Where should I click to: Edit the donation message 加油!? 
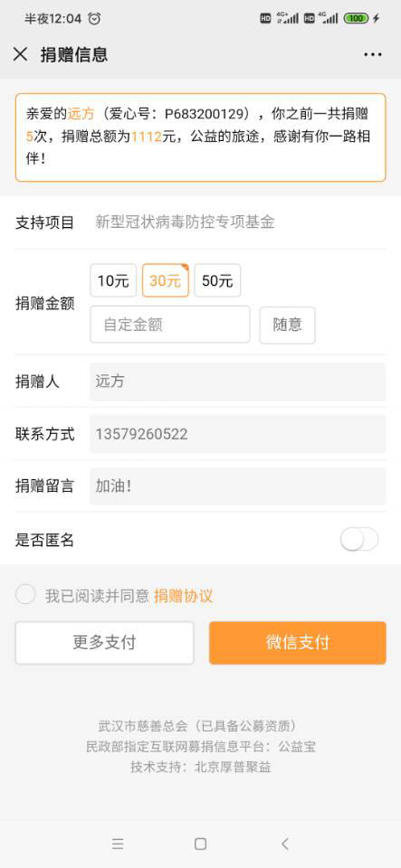tap(237, 486)
